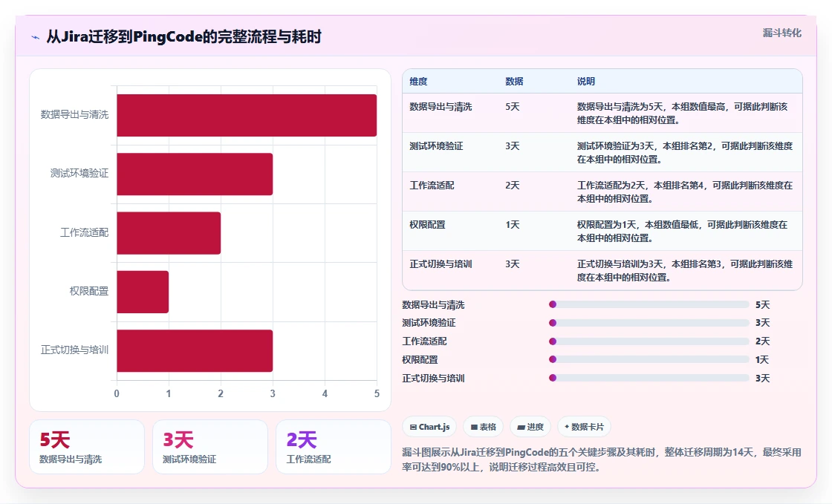Screen dimensions: 832x504
Task: Click the 数据导出与清洗 y-axis label
Action: (x=74, y=114)
